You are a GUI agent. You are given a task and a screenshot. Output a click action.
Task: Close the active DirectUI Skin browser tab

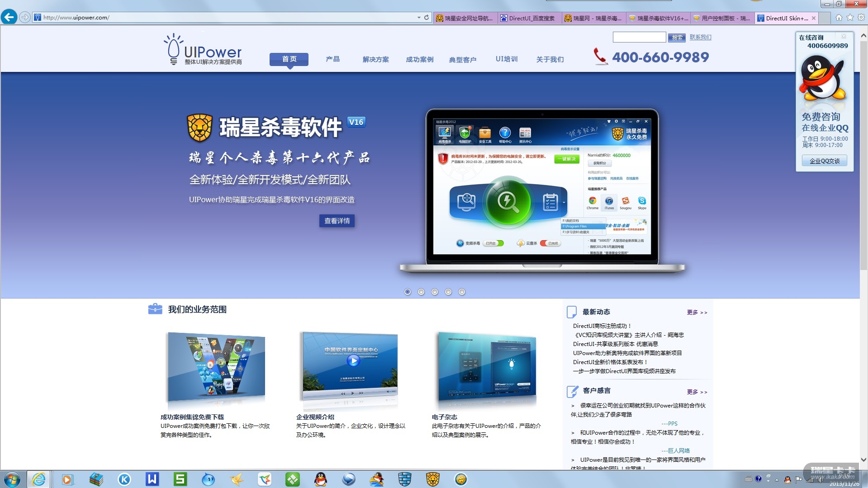pyautogui.click(x=814, y=18)
